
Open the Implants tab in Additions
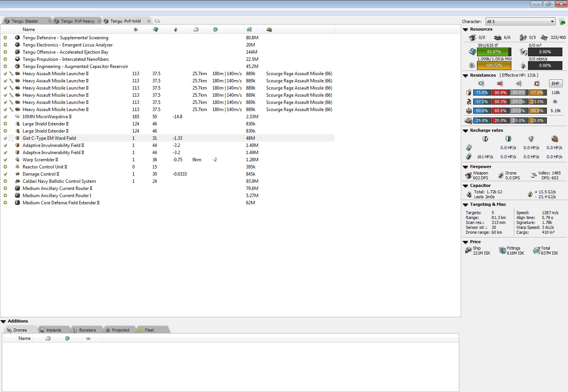pyautogui.click(x=54, y=330)
